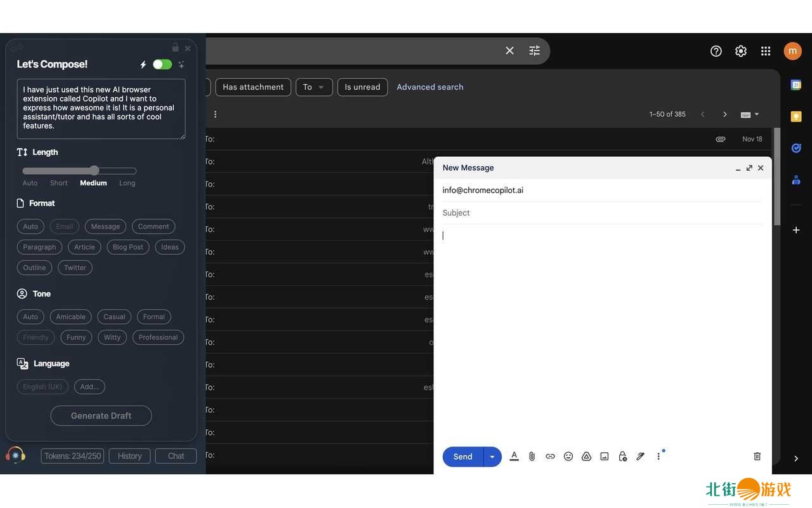Attach a file using the paperclip icon
Viewport: 812px width, 508px height.
[x=532, y=456]
